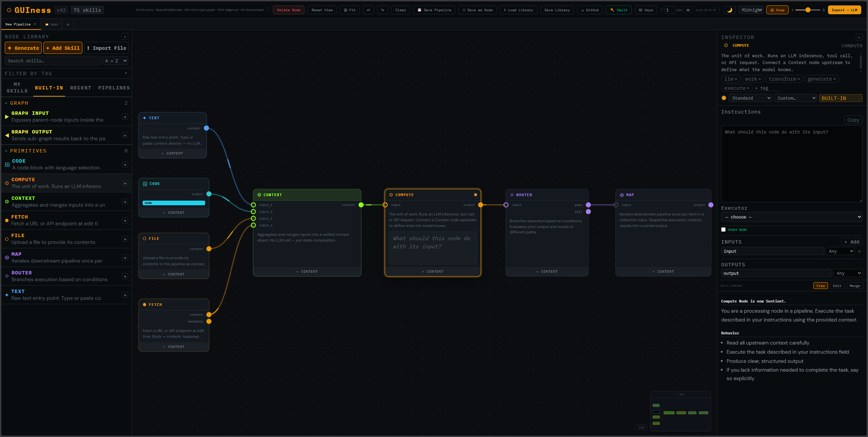Viewport: 868px width, 437px height.
Task: Click the undo arrow in the toolbar
Action: tap(368, 10)
